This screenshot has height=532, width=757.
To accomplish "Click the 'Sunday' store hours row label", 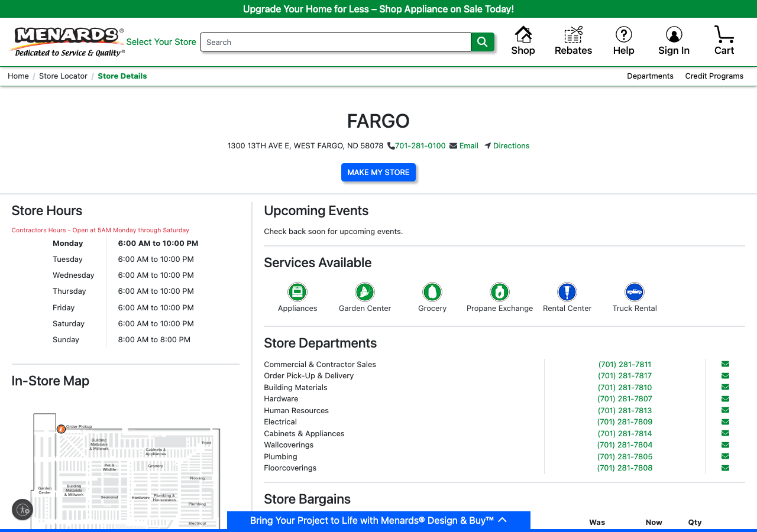I will pyautogui.click(x=66, y=340).
